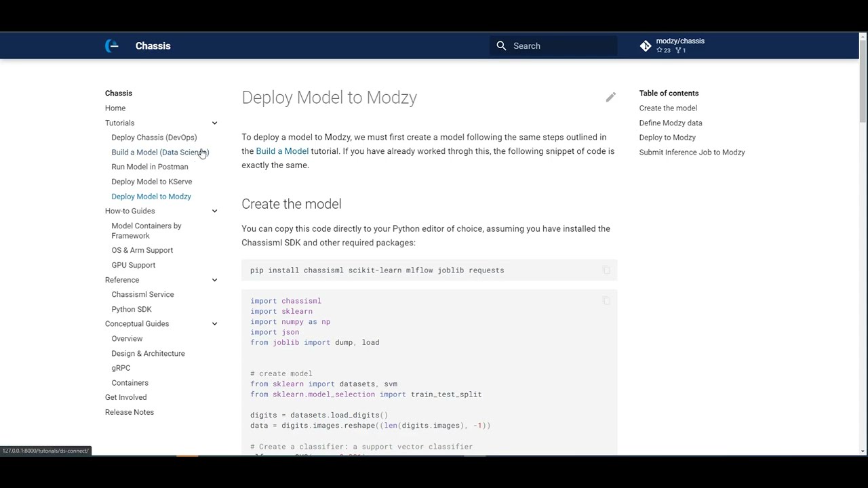Follow the Build a Model inline link

pos(282,151)
